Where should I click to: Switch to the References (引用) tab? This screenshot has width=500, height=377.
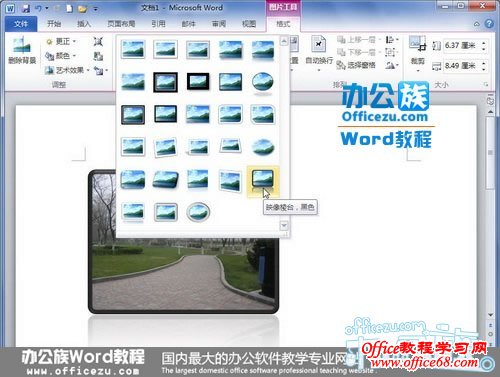click(x=158, y=23)
